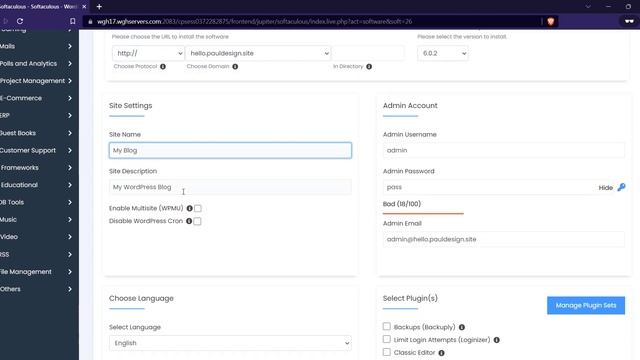The width and height of the screenshot is (640, 360).
Task: Click the bookmark icon in the toolbar
Action: point(72,21)
